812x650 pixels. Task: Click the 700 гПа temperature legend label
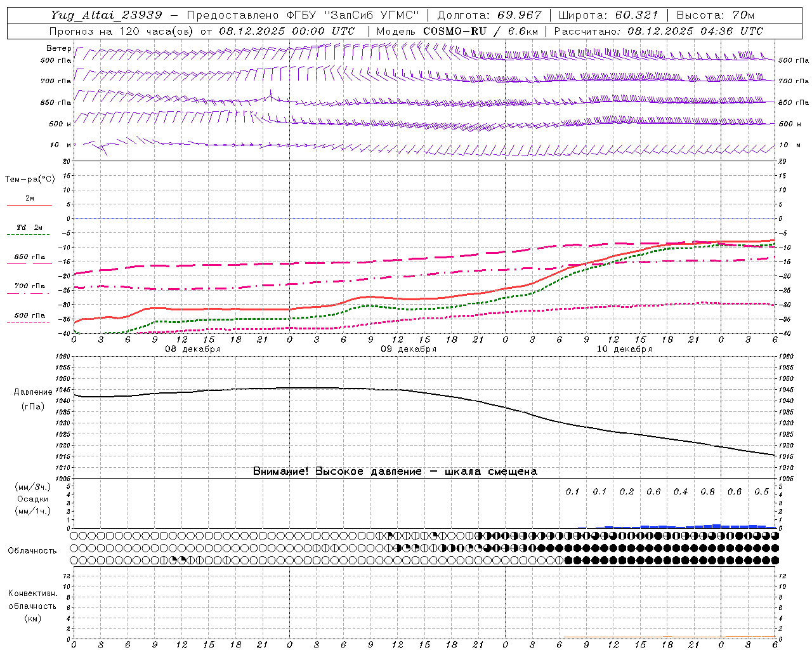[30, 286]
